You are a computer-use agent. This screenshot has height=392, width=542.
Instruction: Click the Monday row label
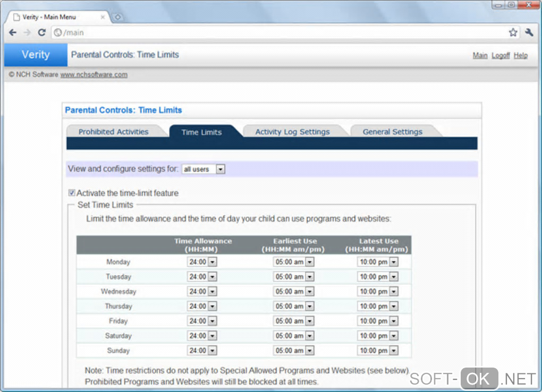tap(118, 262)
